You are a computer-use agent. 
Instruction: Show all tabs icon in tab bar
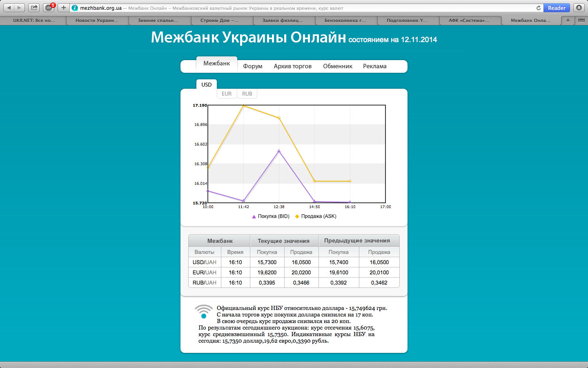point(581,20)
